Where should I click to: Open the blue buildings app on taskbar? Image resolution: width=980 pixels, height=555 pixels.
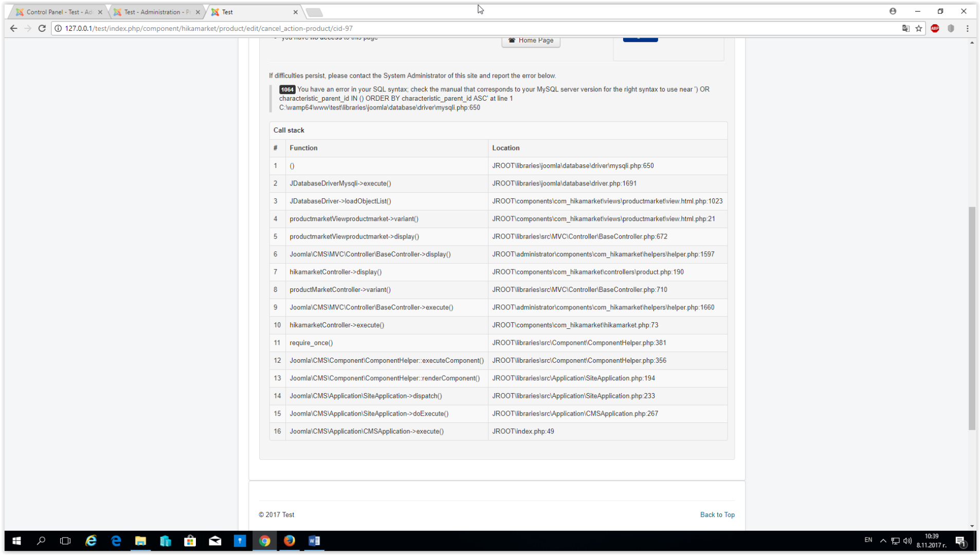(x=165, y=541)
